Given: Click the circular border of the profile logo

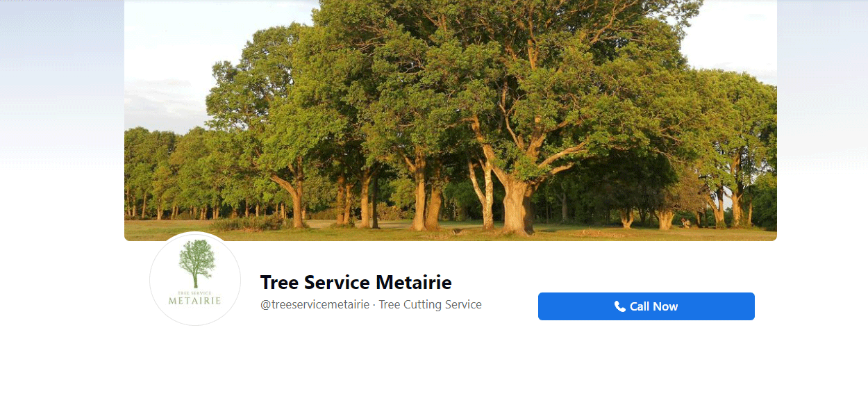Looking at the screenshot, I should point(195,233).
